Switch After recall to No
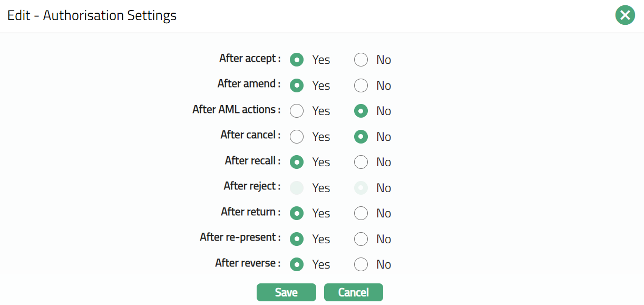This screenshot has width=644, height=305. [x=361, y=162]
